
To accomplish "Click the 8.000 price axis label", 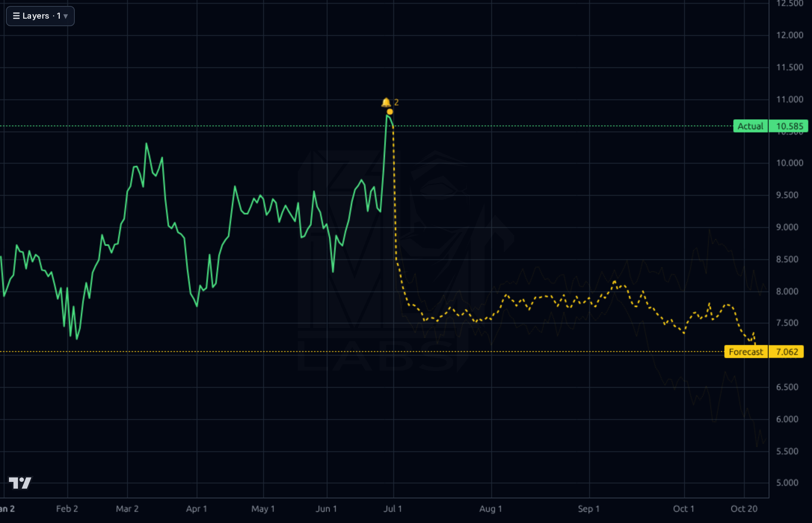I will coord(787,291).
